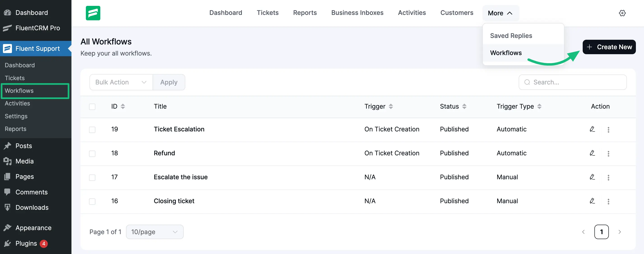Open the settings gear in the top right
Image resolution: width=644 pixels, height=254 pixels.
click(x=622, y=13)
